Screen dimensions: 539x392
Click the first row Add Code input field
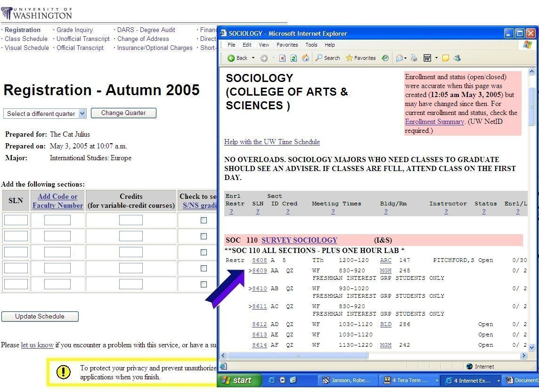click(57, 220)
